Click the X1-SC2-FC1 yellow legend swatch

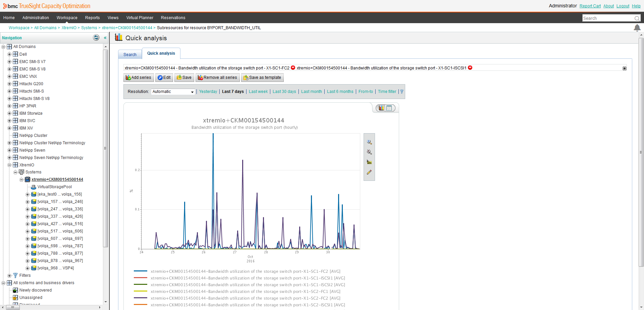click(x=141, y=291)
